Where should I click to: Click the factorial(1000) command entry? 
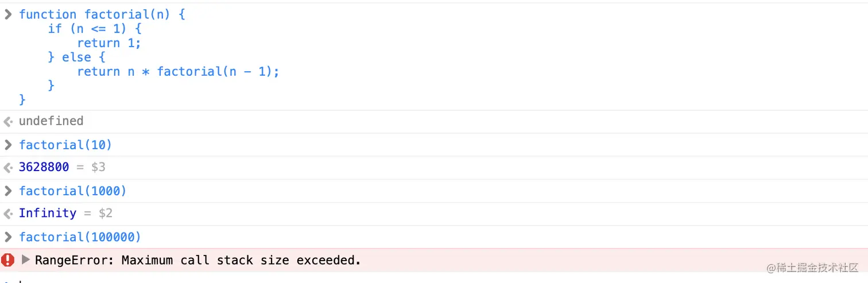72,191
